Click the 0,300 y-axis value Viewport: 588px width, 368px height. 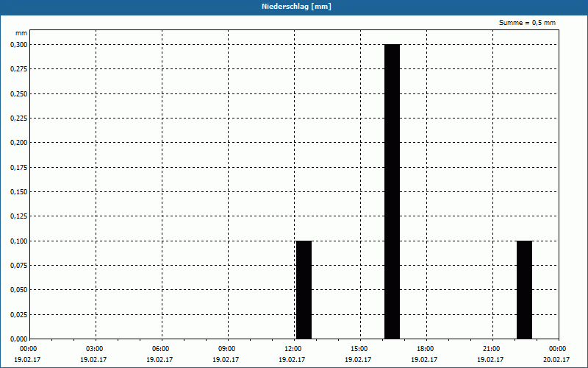(x=19, y=45)
